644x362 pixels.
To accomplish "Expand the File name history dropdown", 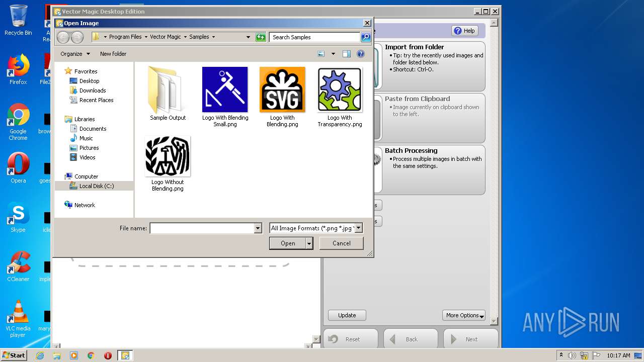I will tap(258, 228).
